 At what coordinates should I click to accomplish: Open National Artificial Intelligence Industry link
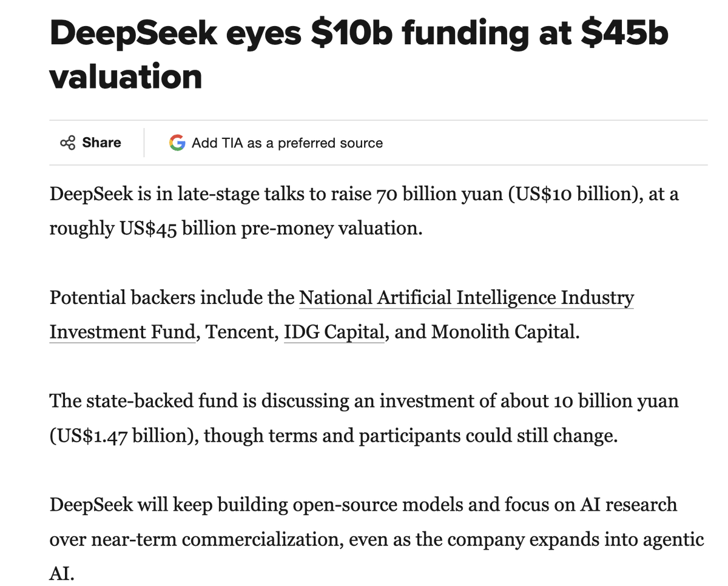click(x=467, y=298)
